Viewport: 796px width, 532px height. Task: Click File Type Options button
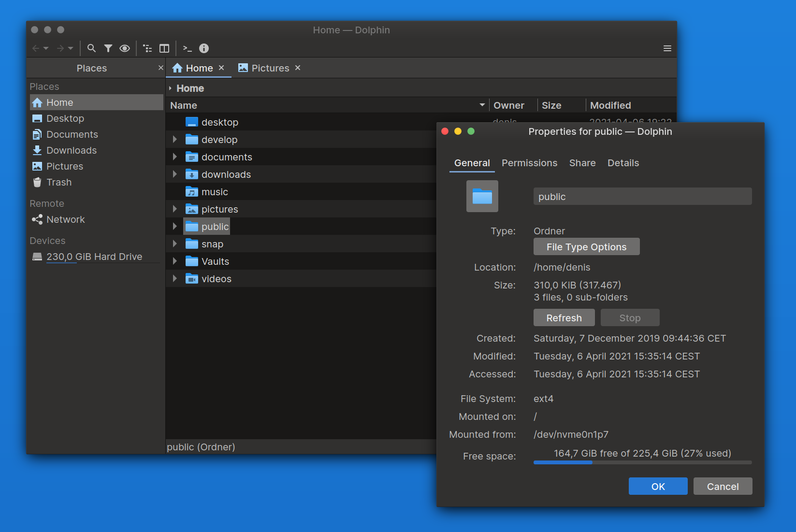coord(586,246)
